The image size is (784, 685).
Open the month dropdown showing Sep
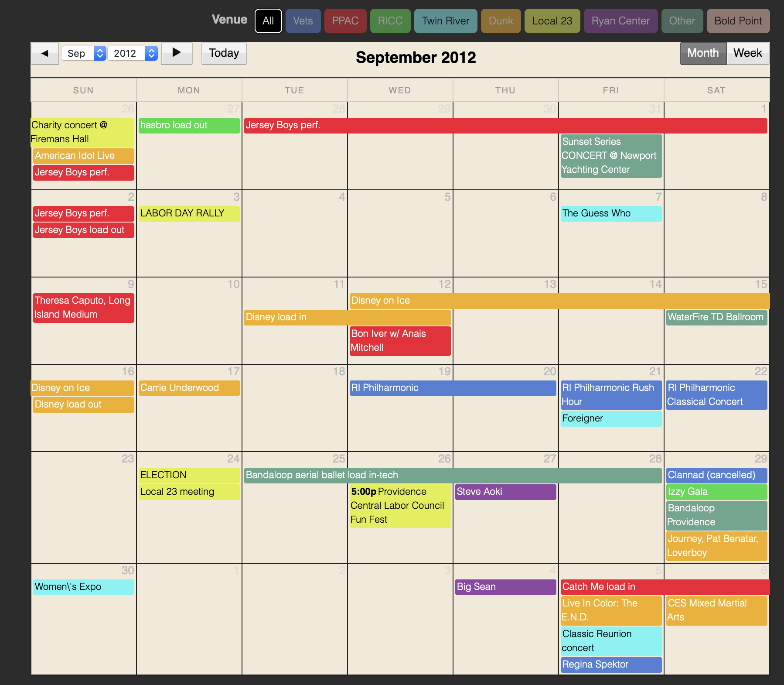coord(83,53)
